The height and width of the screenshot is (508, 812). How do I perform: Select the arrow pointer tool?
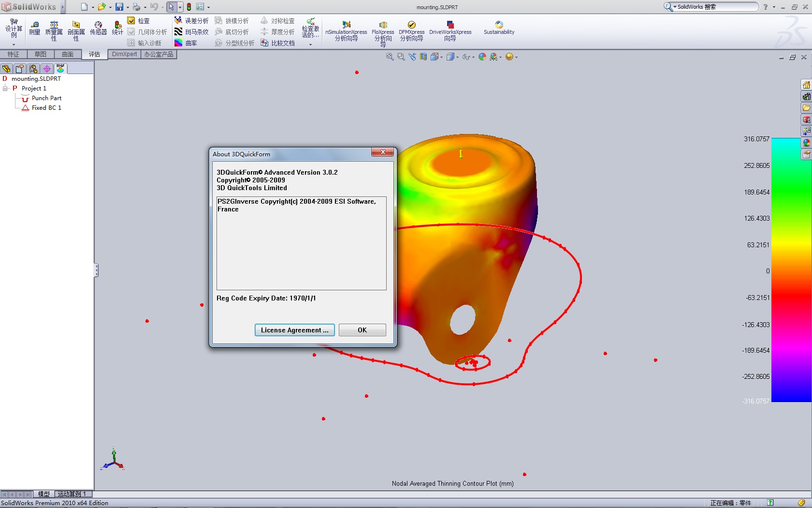click(x=172, y=7)
